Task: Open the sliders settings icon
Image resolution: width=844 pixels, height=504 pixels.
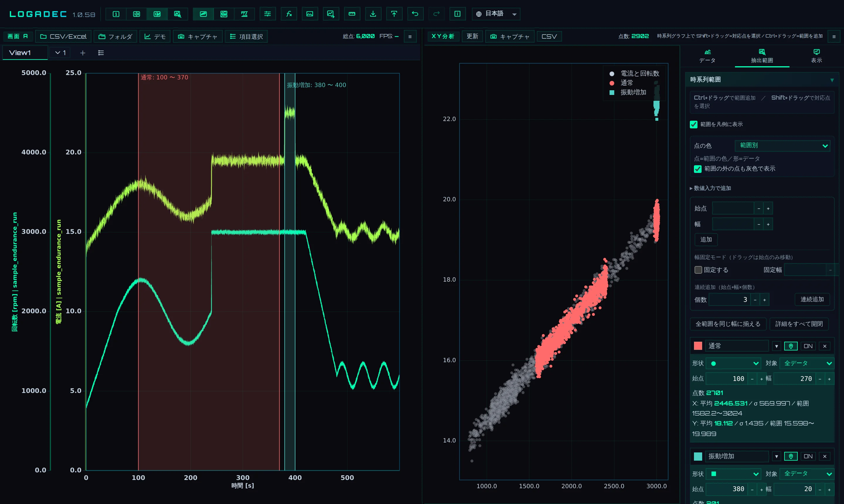Action: [268, 14]
